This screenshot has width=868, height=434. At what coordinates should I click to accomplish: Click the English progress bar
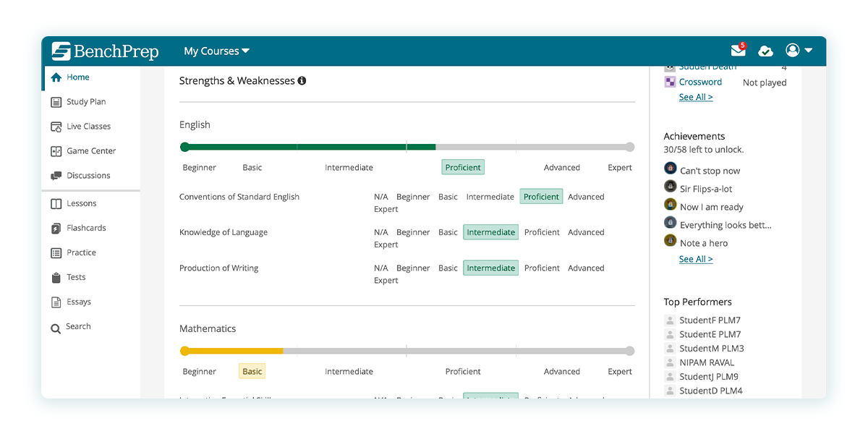click(x=407, y=147)
